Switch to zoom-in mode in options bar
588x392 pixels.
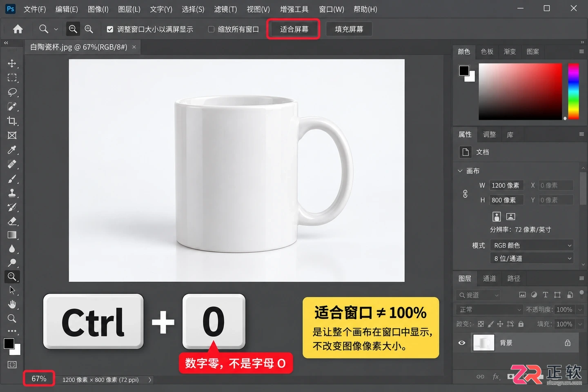pos(73,29)
